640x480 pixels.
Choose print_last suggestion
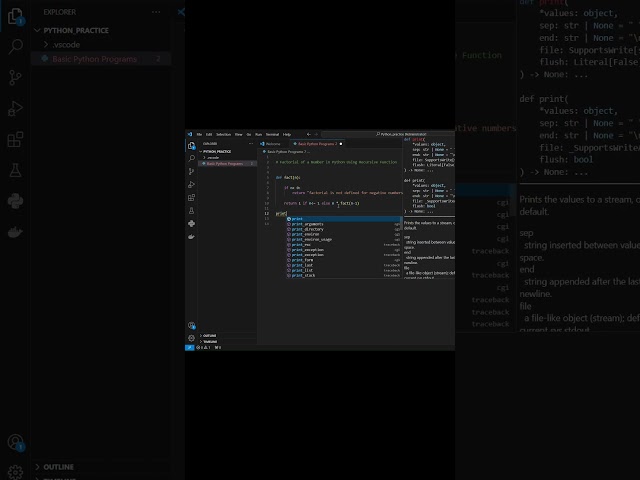coord(343,265)
